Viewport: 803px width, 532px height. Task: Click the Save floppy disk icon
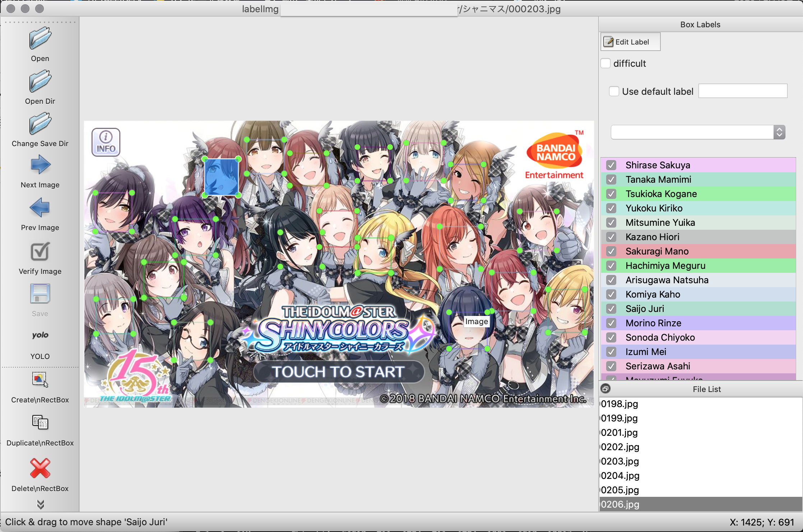point(40,294)
